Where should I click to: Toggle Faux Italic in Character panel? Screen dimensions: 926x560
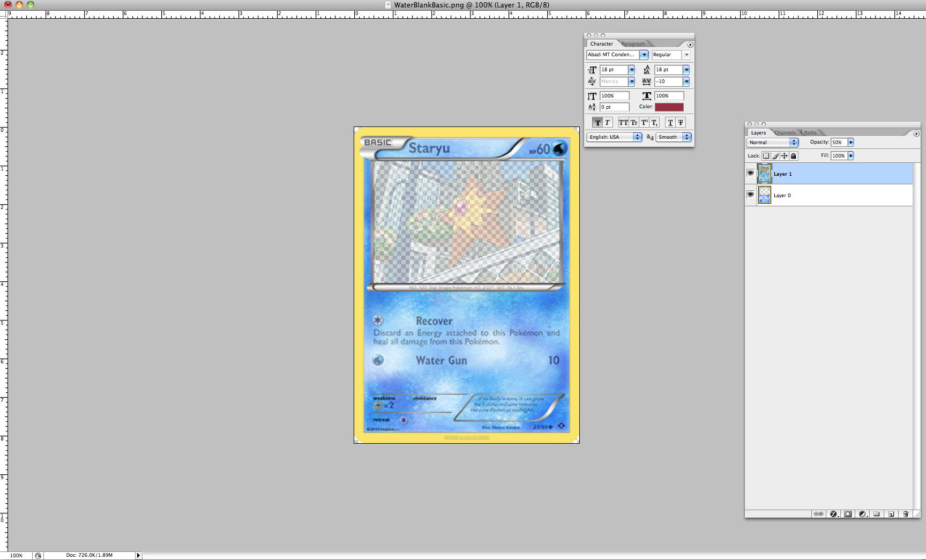(608, 123)
